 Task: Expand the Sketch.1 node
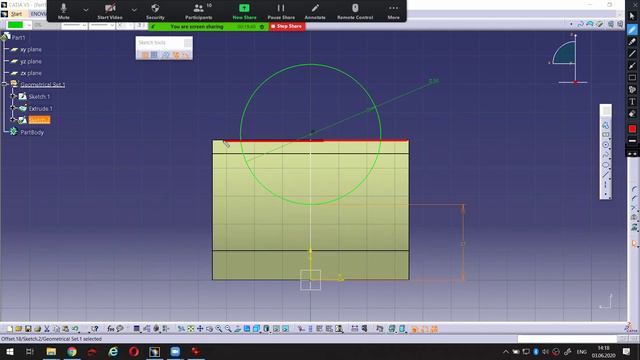(13, 97)
